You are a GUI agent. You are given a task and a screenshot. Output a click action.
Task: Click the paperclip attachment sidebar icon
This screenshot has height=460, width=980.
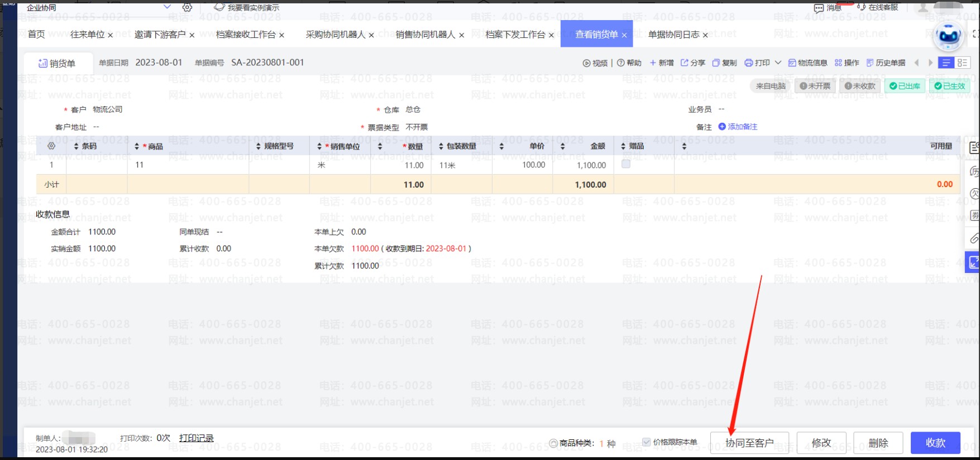[x=974, y=238]
